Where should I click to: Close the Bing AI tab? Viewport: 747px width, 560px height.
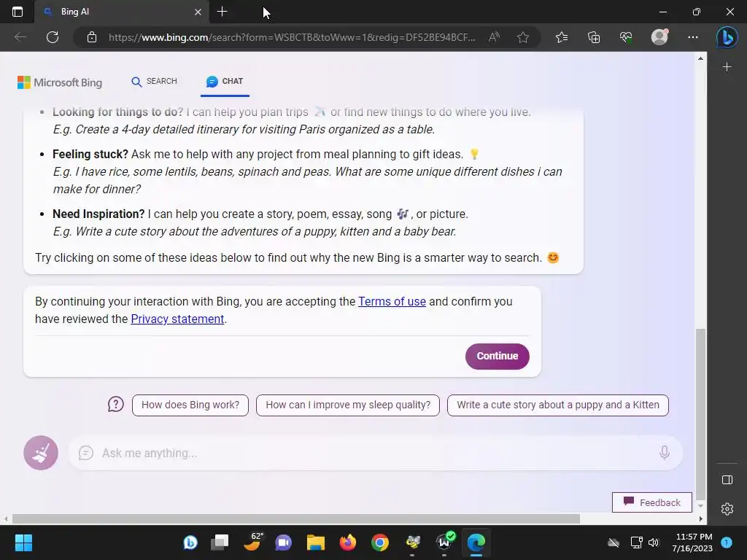pos(198,12)
